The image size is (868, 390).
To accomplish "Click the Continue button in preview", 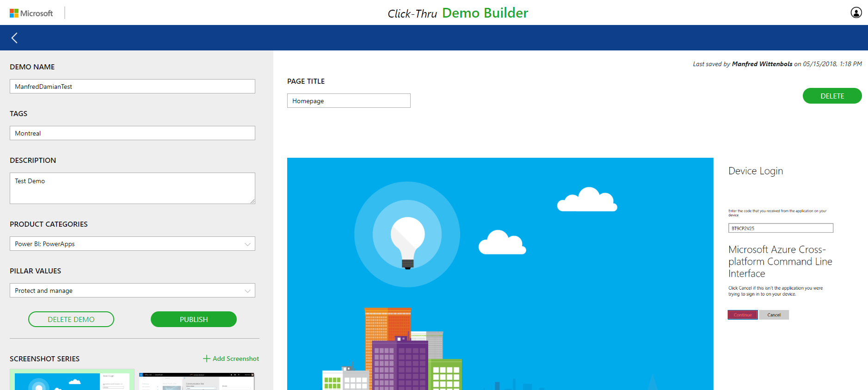I will tap(743, 315).
